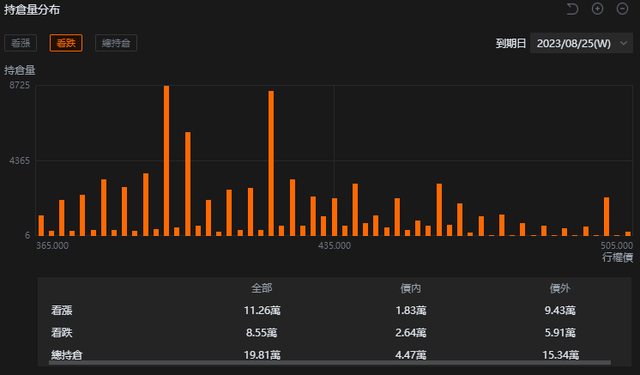Screen dimensions: 640x375
Task: Click the 9.43萬 value
Action: point(560,311)
